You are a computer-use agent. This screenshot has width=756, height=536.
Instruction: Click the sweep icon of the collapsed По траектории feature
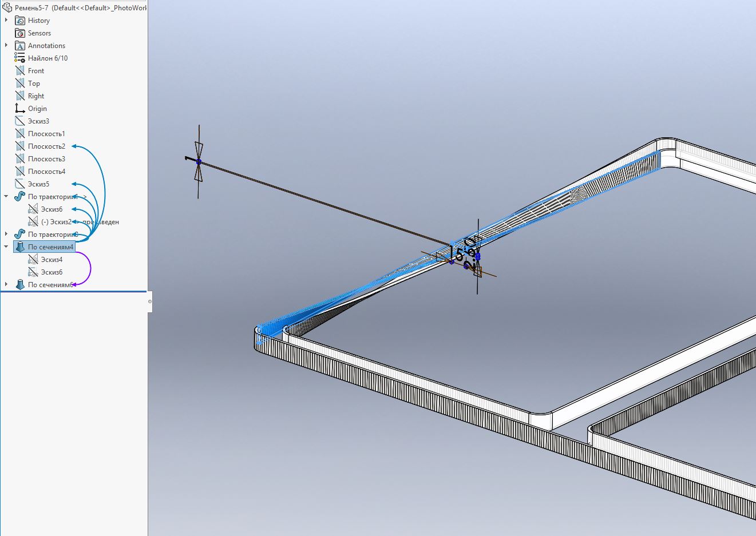20,235
